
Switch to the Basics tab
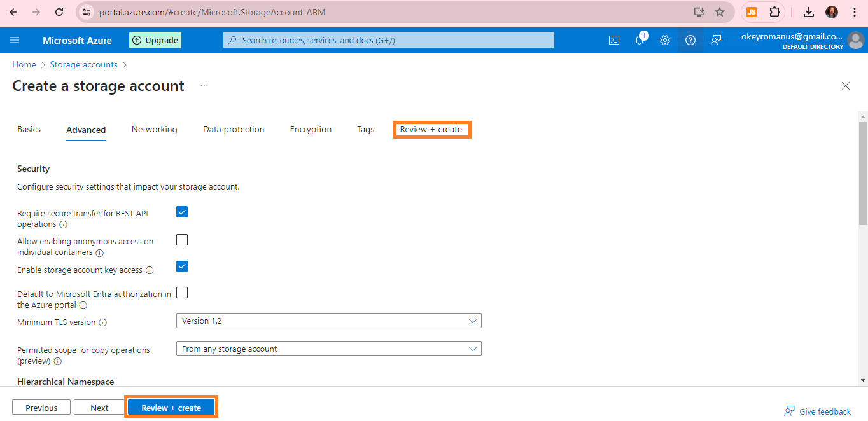click(29, 129)
